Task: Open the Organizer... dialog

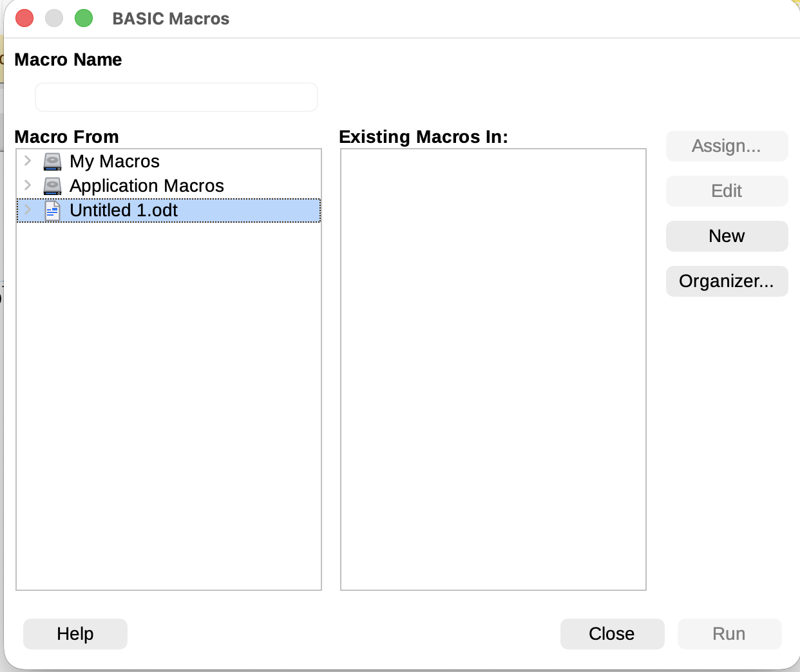Action: coord(727,281)
